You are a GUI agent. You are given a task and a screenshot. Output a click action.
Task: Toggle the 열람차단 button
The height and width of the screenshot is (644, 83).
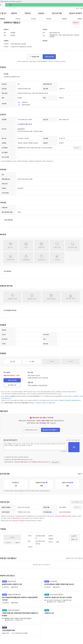pyautogui.click(x=17, y=542)
